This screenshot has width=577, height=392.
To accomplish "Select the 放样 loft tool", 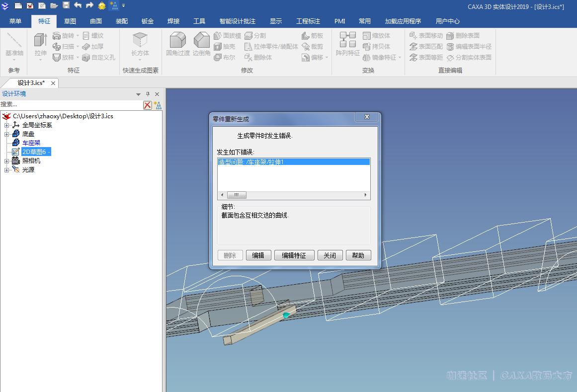I will tap(64, 58).
